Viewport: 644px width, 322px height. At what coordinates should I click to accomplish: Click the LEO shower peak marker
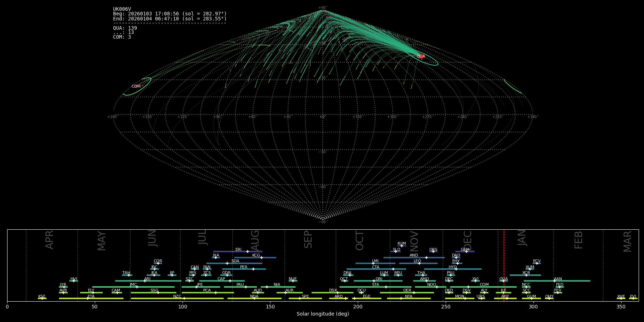tap(419, 263)
